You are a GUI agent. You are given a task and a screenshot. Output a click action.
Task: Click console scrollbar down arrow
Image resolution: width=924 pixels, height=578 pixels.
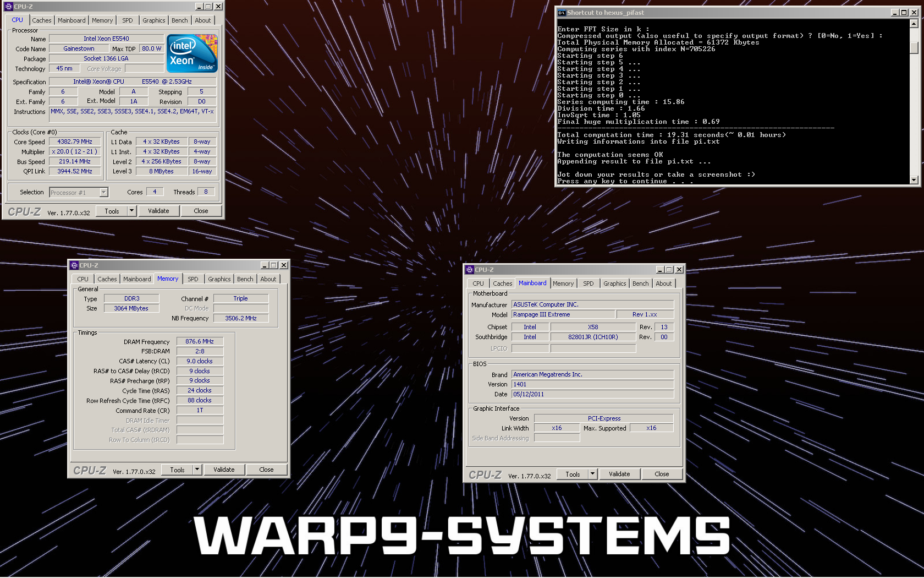click(x=914, y=180)
